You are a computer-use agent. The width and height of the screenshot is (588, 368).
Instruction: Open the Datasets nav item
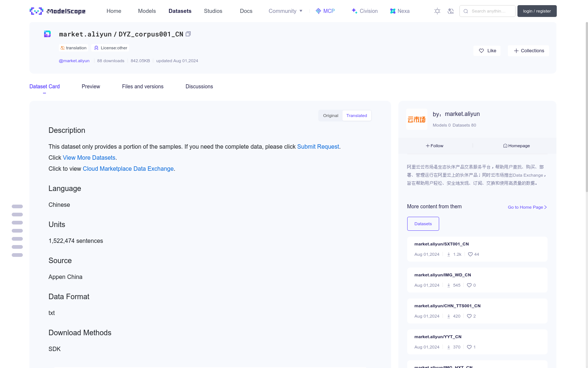[x=180, y=11]
